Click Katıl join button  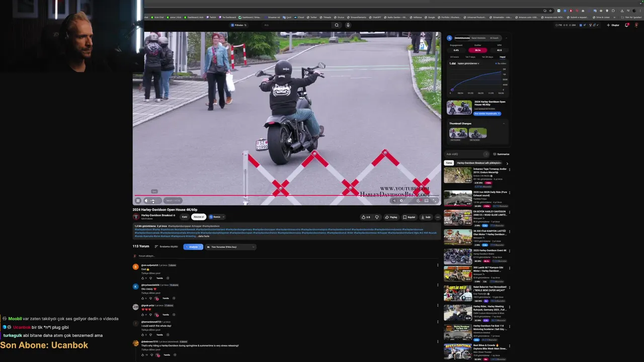[x=185, y=217]
